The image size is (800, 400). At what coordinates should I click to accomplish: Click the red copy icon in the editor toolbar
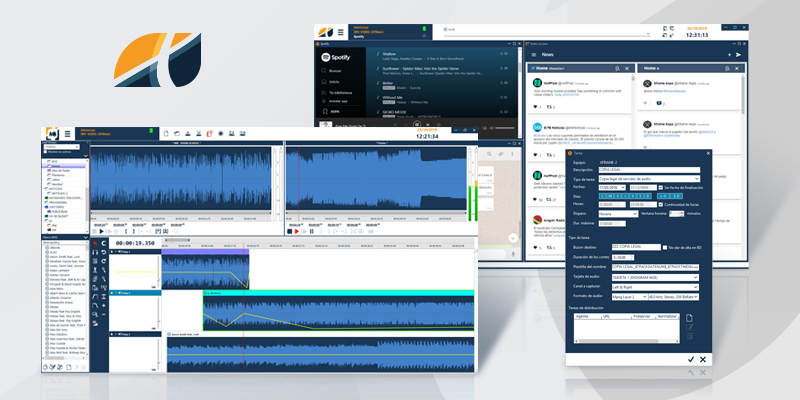(210, 134)
